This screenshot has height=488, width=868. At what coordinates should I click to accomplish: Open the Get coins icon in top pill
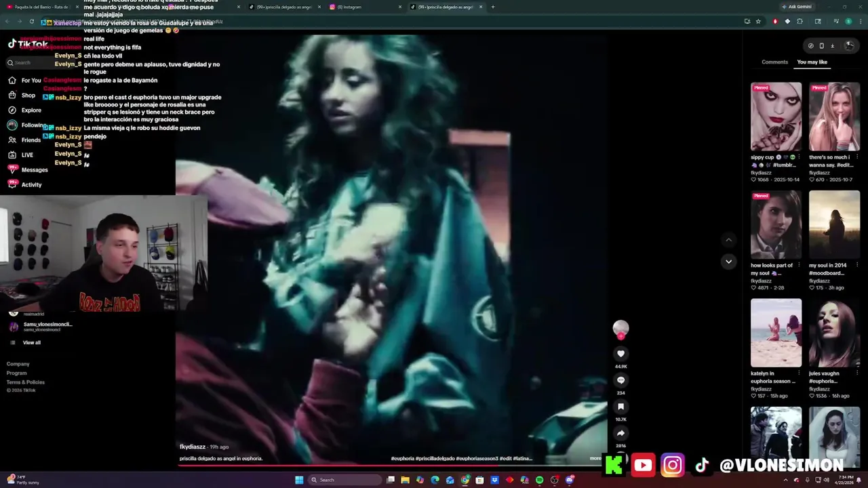click(x=810, y=46)
